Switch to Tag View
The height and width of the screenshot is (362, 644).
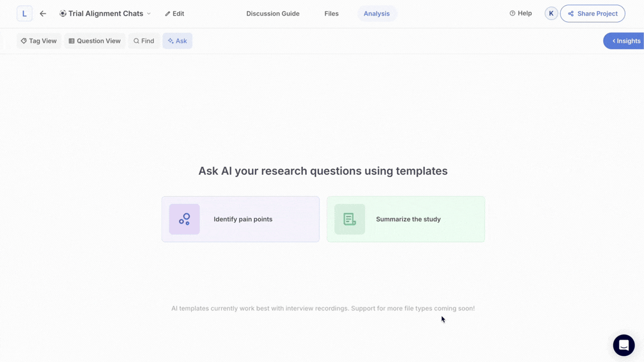[x=39, y=41]
